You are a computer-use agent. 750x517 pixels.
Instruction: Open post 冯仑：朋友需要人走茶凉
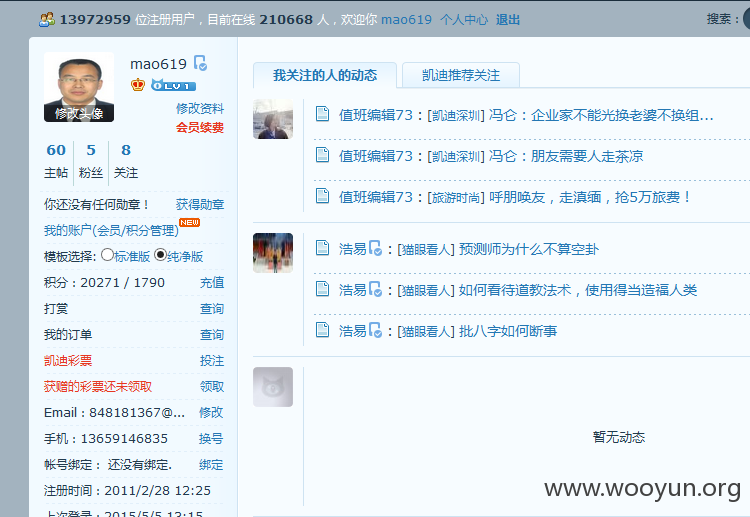[566, 156]
